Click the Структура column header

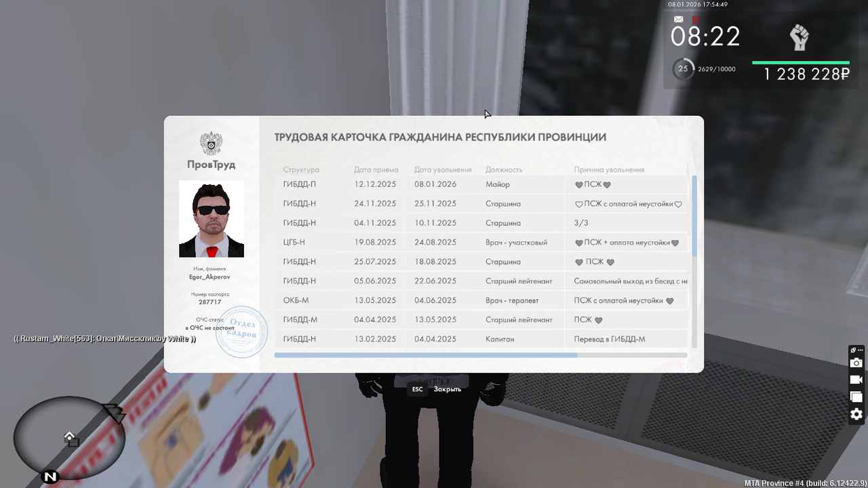[x=301, y=169]
